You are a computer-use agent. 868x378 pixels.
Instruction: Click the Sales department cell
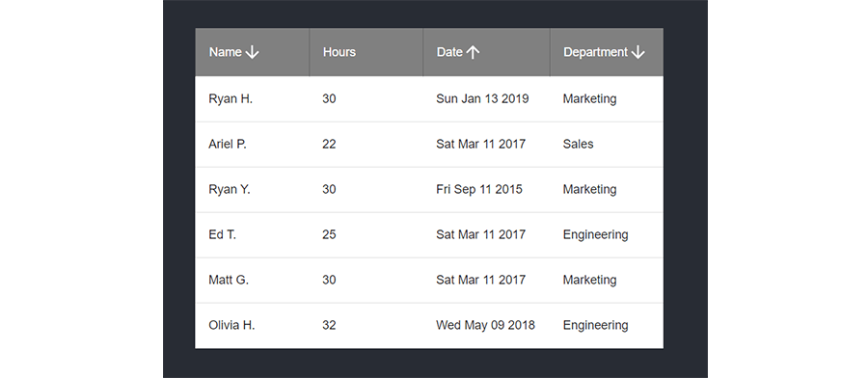pos(578,145)
